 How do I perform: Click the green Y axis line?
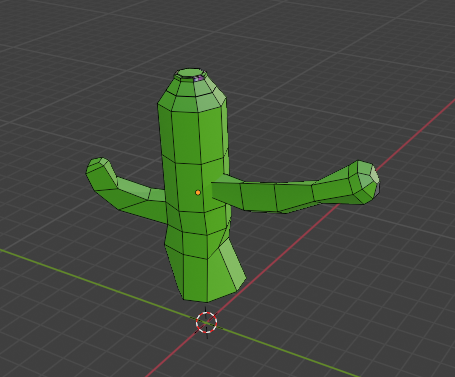click(x=100, y=284)
